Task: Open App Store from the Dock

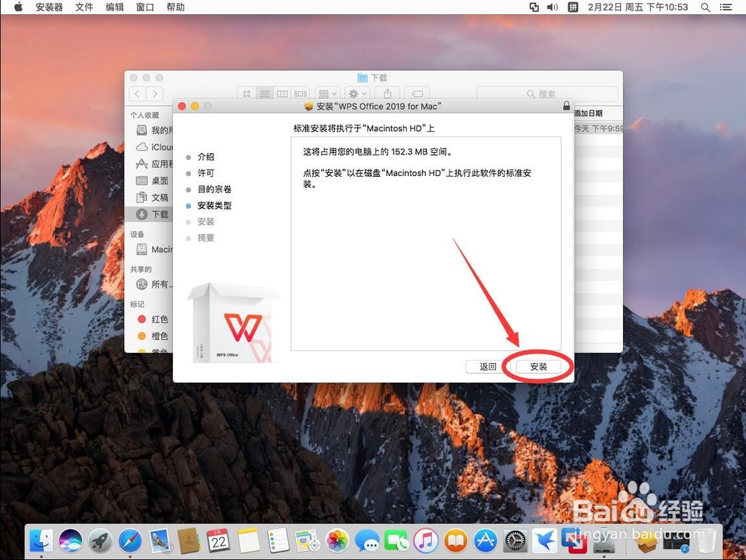Action: pos(486,541)
